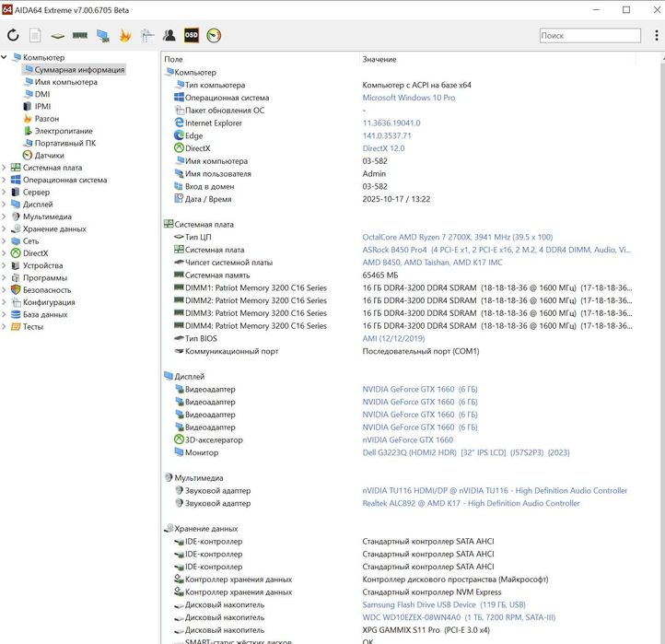Select Устройства in the left tree
The image size is (665, 644).
pyautogui.click(x=42, y=265)
